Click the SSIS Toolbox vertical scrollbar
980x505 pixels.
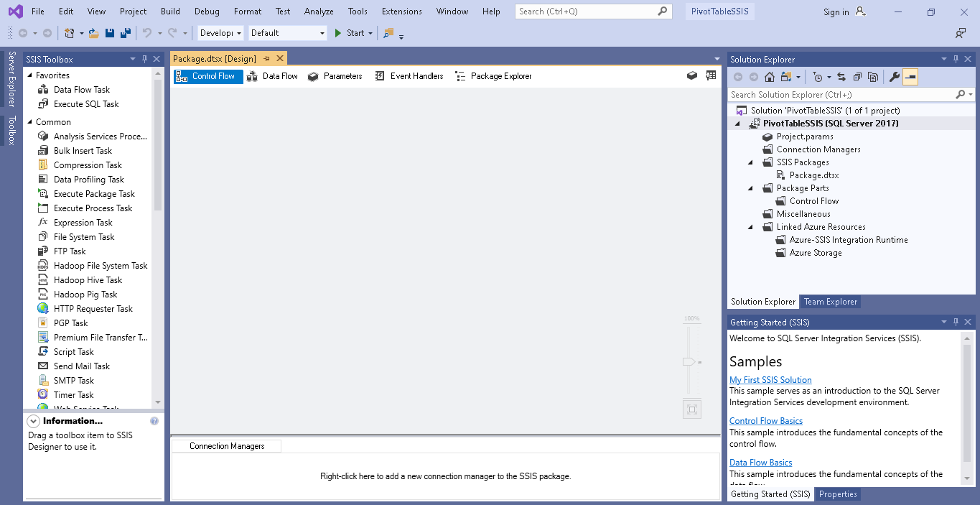point(158,144)
